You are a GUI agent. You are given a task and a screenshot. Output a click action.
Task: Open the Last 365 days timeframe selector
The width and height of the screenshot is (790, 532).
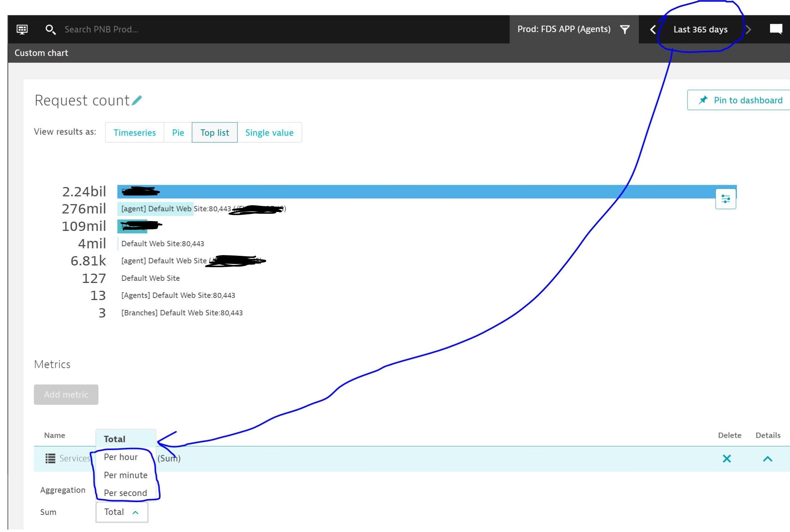[700, 29]
